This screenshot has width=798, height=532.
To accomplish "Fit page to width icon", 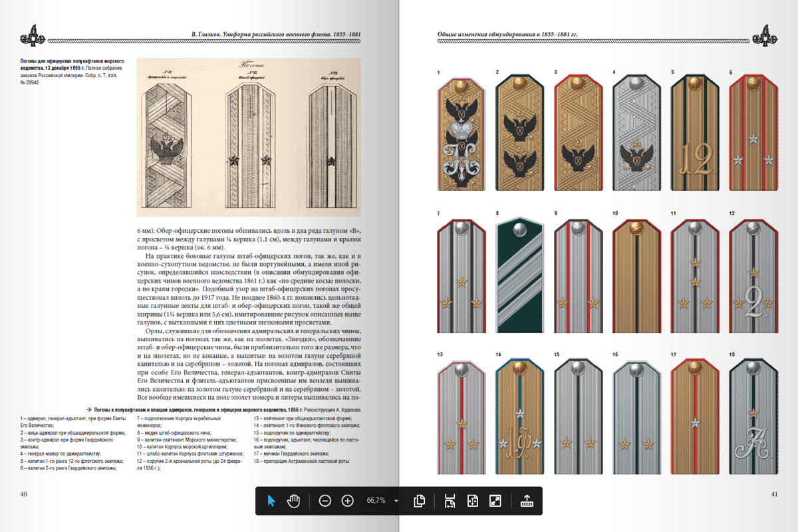I will pos(450,501).
